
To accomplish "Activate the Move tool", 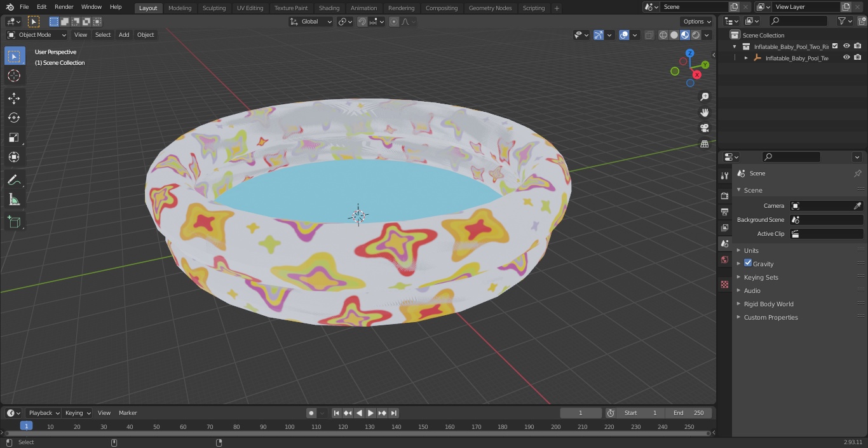I will (x=14, y=98).
